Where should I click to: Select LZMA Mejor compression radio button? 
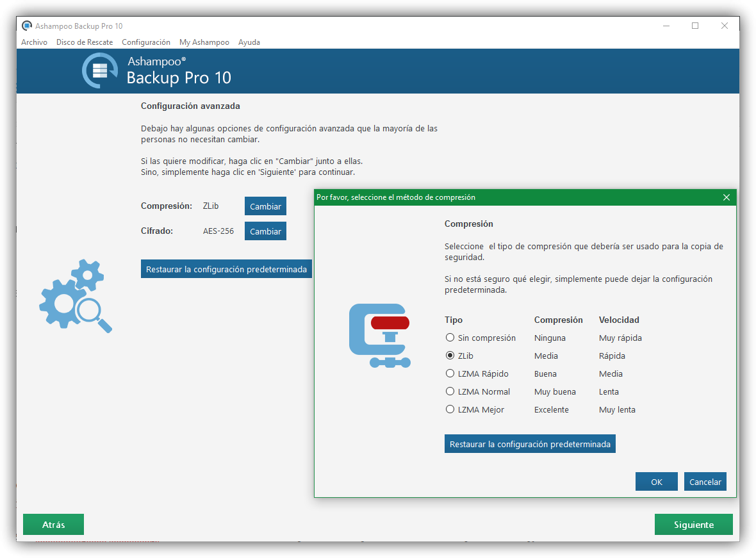tap(450, 409)
